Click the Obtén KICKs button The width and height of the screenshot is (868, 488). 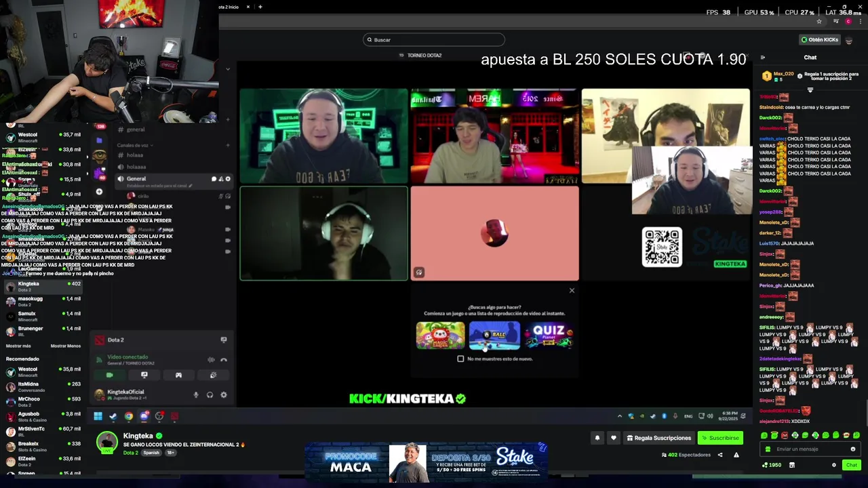(x=820, y=40)
